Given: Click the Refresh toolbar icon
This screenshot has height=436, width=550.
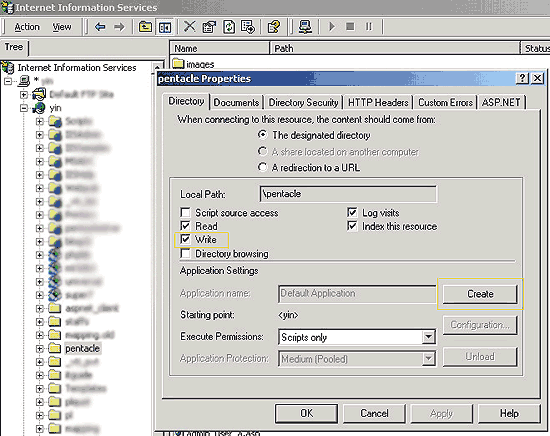Looking at the screenshot, I should coord(229,27).
